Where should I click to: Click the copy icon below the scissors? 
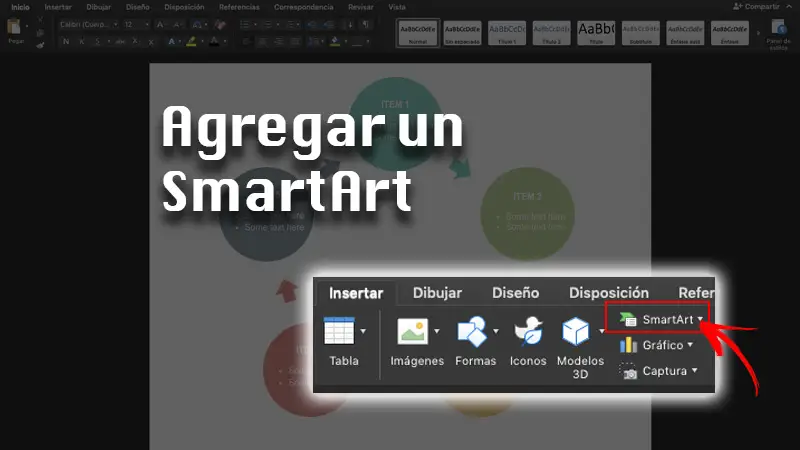point(40,33)
